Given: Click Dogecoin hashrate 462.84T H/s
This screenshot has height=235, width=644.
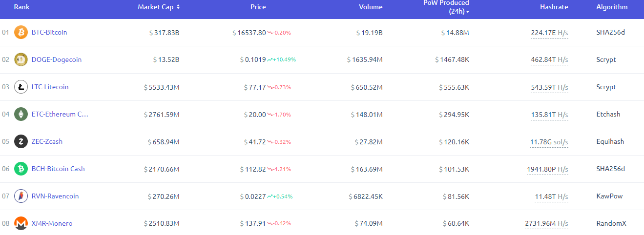Looking at the screenshot, I should tap(549, 60).
